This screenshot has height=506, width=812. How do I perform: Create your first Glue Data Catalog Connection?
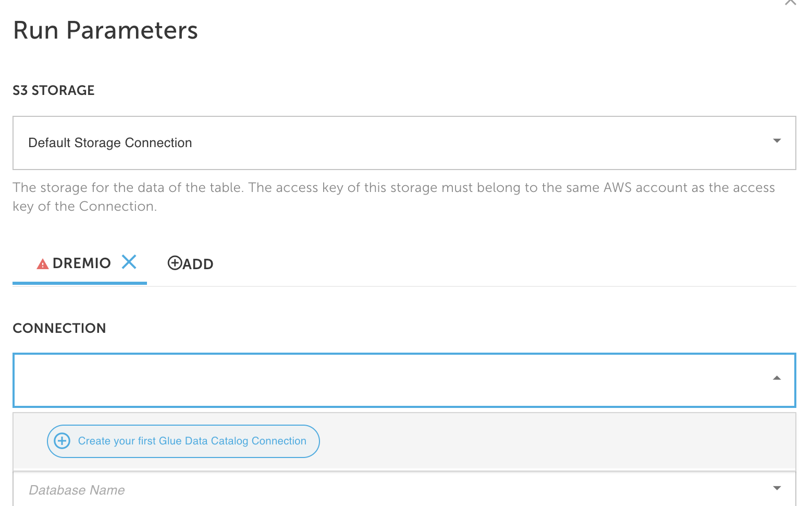tap(183, 441)
